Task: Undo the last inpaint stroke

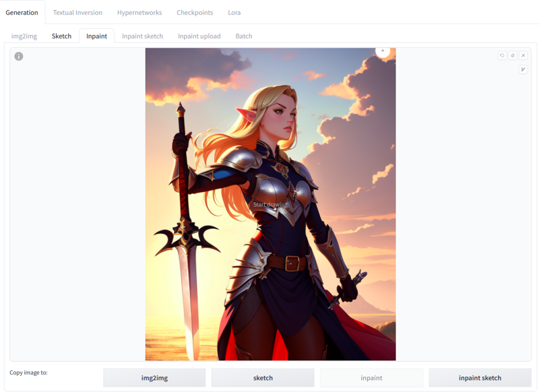Action: (x=502, y=55)
